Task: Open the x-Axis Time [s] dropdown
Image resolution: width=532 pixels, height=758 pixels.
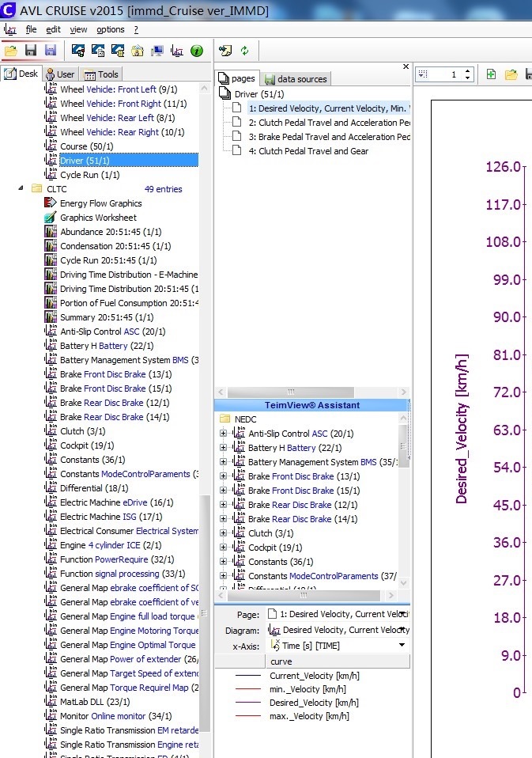Action: pyautogui.click(x=402, y=646)
